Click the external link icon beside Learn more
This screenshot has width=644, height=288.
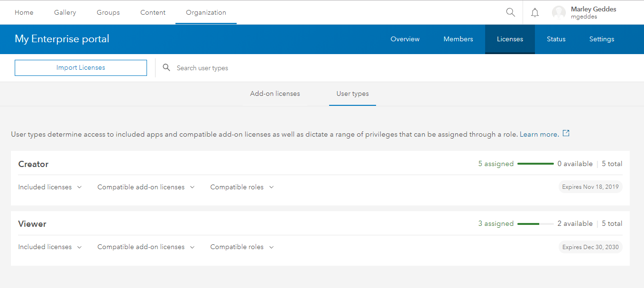(566, 133)
